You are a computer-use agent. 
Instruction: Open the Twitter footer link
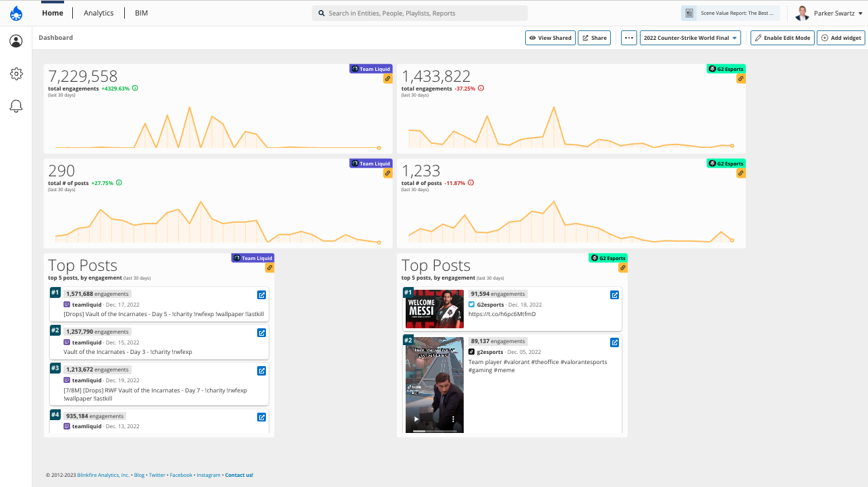[157, 476]
